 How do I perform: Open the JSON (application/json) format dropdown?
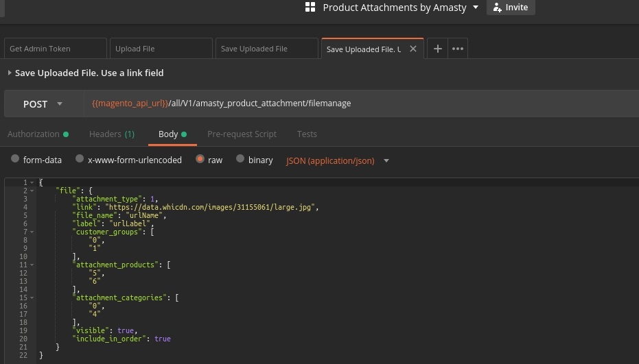(x=337, y=160)
